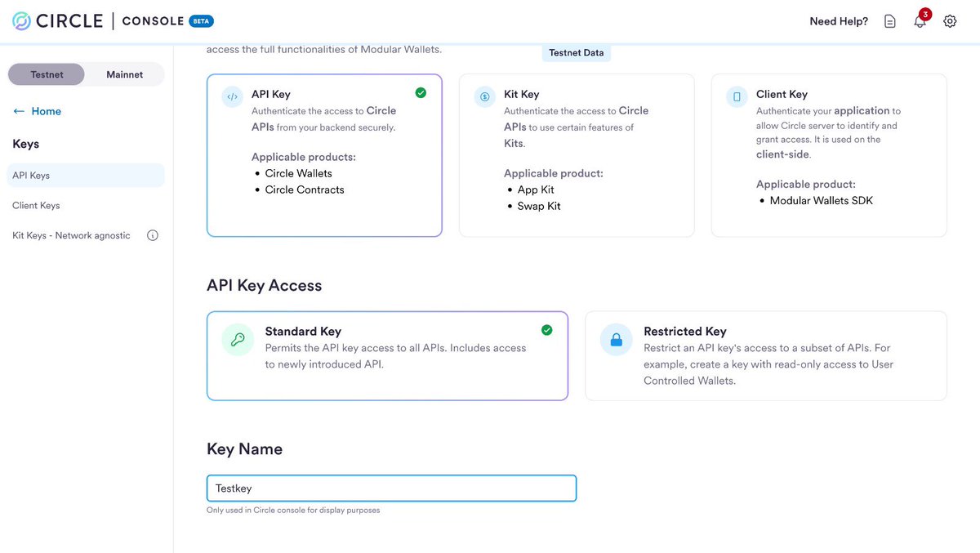Click the Swap Kit bullet item
This screenshot has height=553, width=980.
coord(539,206)
